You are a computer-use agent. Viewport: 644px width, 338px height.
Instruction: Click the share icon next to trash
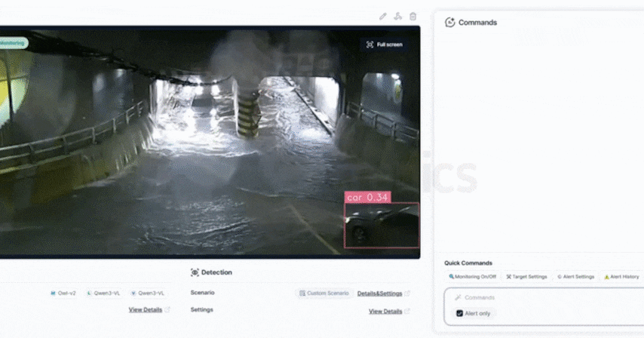pos(398,16)
